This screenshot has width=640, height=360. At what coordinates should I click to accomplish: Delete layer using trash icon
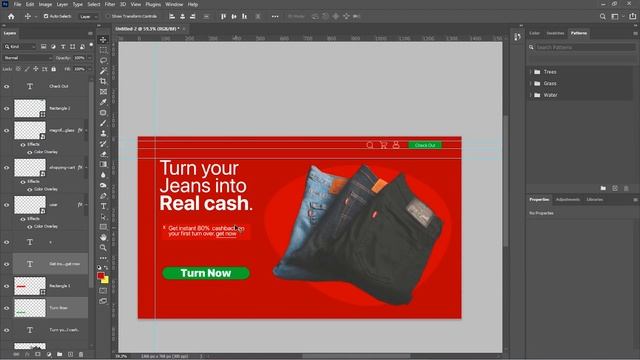(81, 354)
